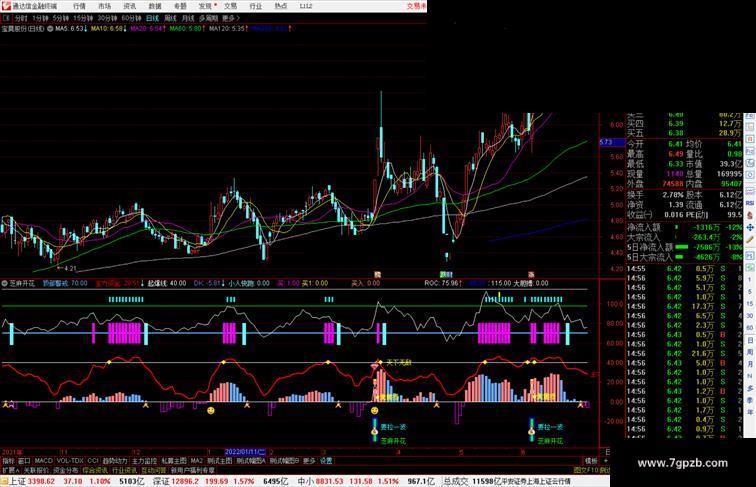Open the 数据 menu

coord(155,6)
